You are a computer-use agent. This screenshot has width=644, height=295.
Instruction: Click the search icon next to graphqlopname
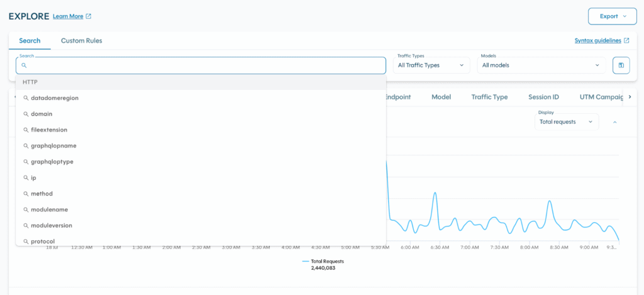pos(25,146)
